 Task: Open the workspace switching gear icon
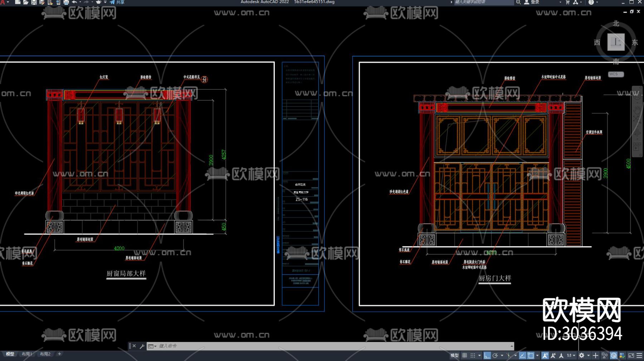pyautogui.click(x=582, y=355)
